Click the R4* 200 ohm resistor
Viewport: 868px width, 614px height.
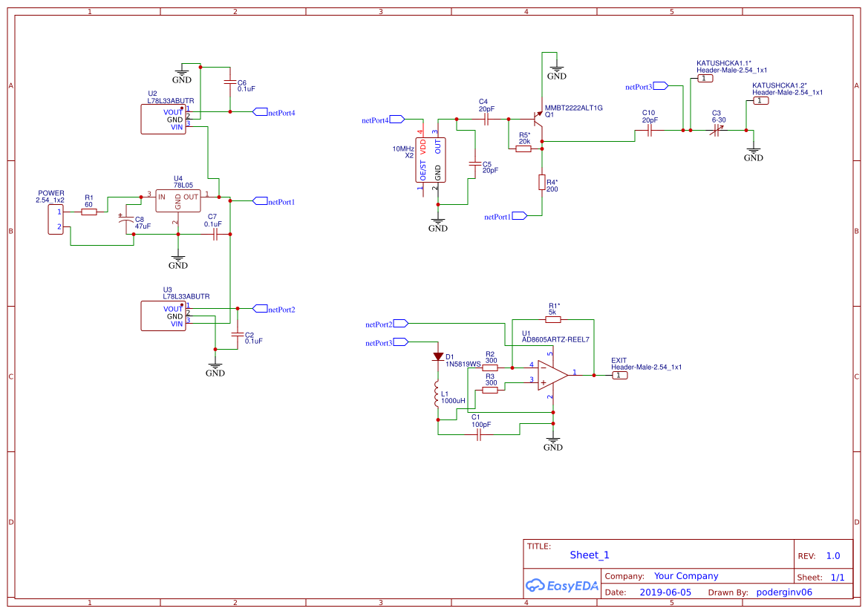(x=542, y=183)
